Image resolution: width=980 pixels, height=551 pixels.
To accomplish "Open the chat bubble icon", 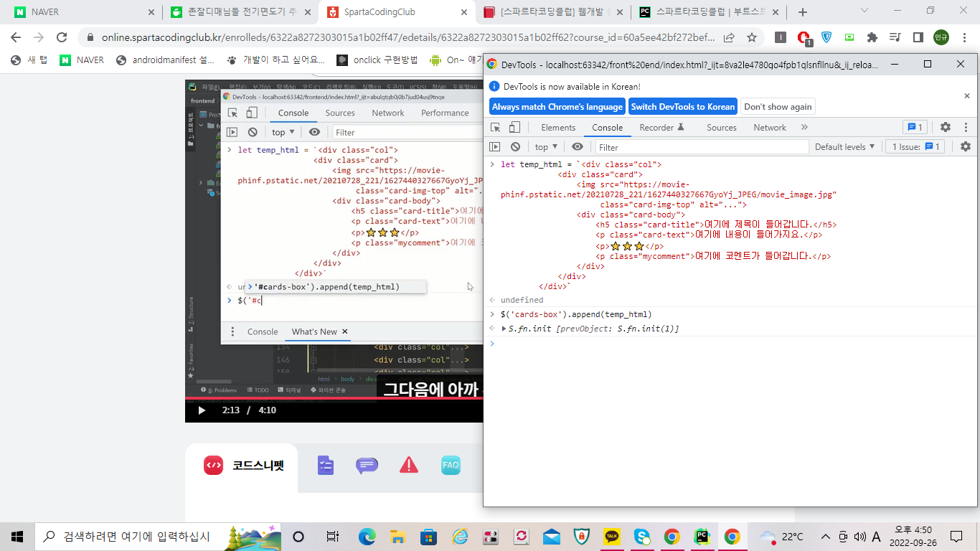I will click(367, 466).
